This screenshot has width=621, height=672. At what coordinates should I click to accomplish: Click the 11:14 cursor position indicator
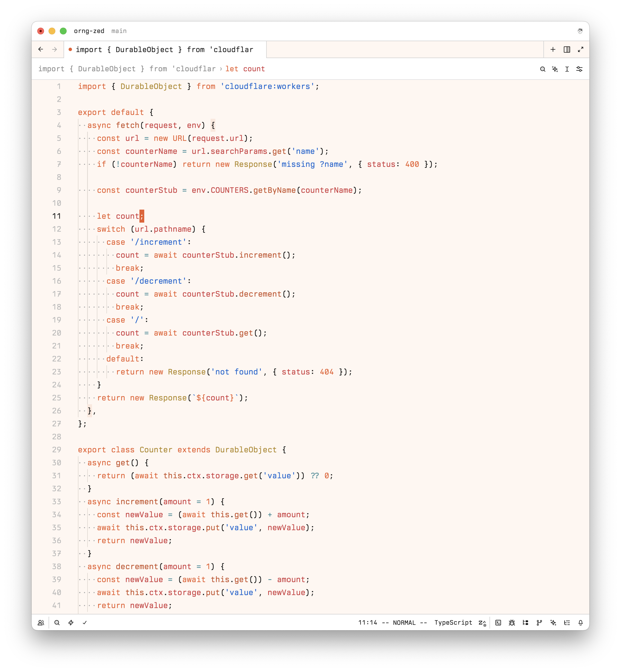368,623
